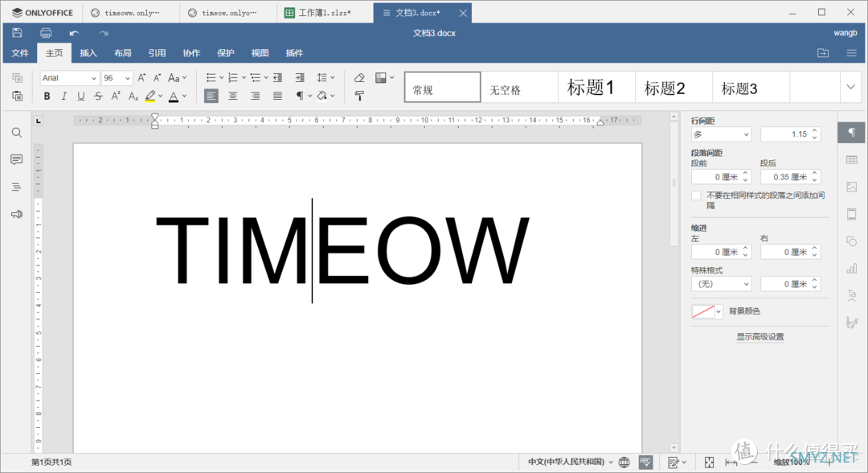Image resolution: width=868 pixels, height=473 pixels.
Task: Open the feedback megaphone icon
Action: (17, 214)
